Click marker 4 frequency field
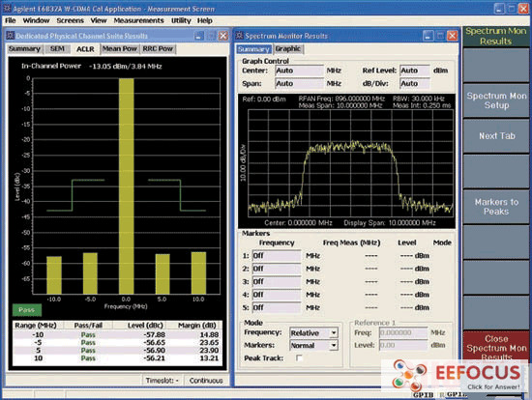 tap(277, 295)
